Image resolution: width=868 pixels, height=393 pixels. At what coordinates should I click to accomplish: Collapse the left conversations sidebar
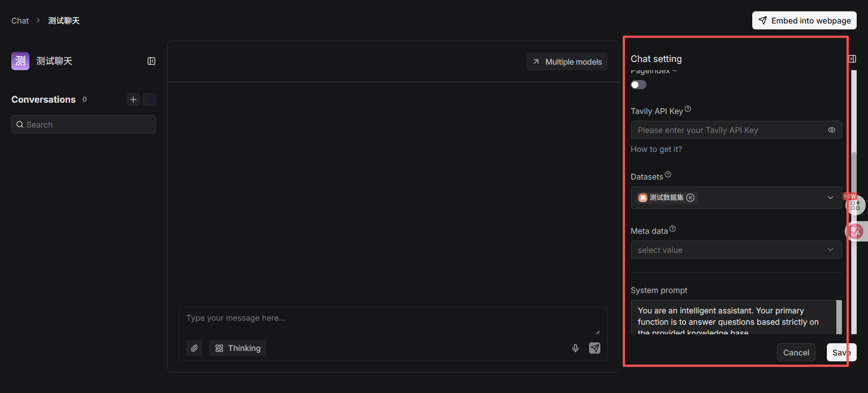[151, 61]
